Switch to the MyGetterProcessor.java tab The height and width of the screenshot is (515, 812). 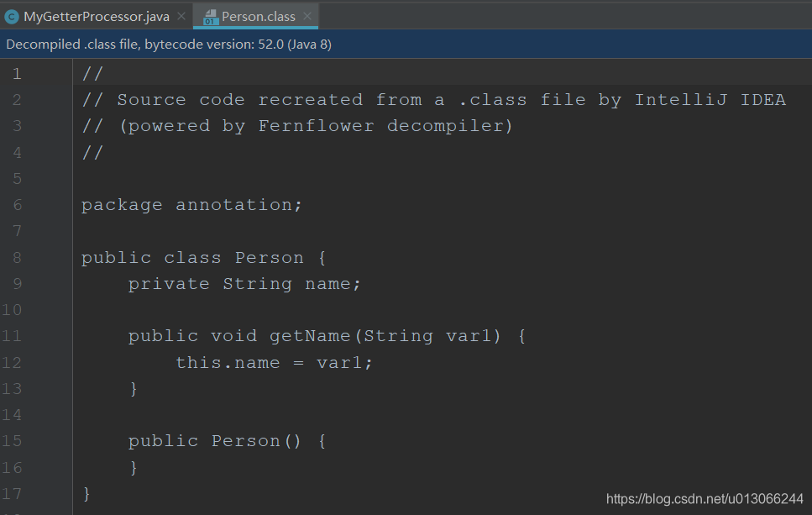(97, 17)
